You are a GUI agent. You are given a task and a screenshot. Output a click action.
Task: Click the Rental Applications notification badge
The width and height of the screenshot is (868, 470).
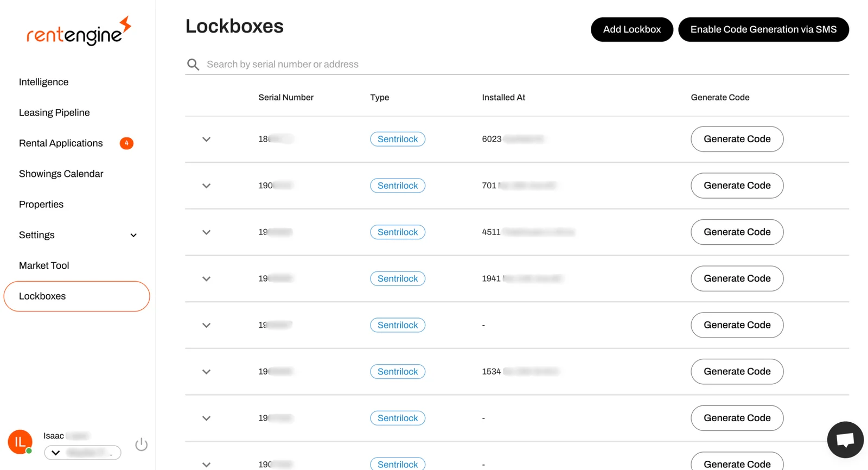click(x=126, y=143)
